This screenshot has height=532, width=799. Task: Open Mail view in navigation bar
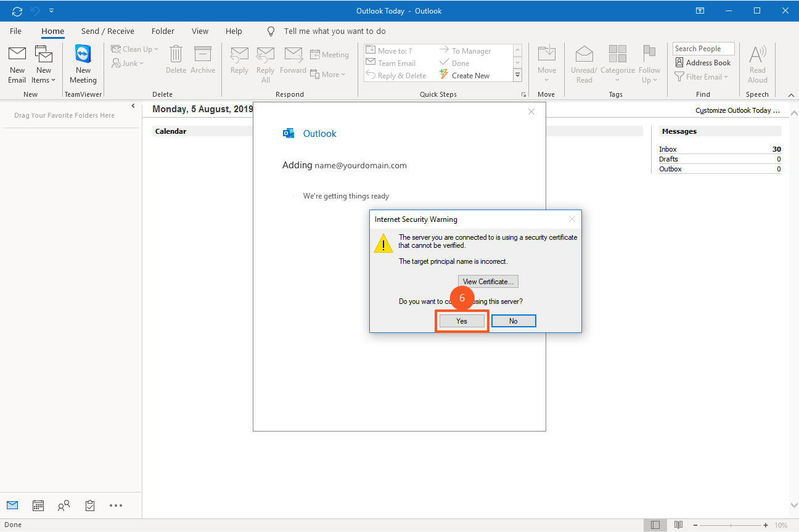click(12, 505)
